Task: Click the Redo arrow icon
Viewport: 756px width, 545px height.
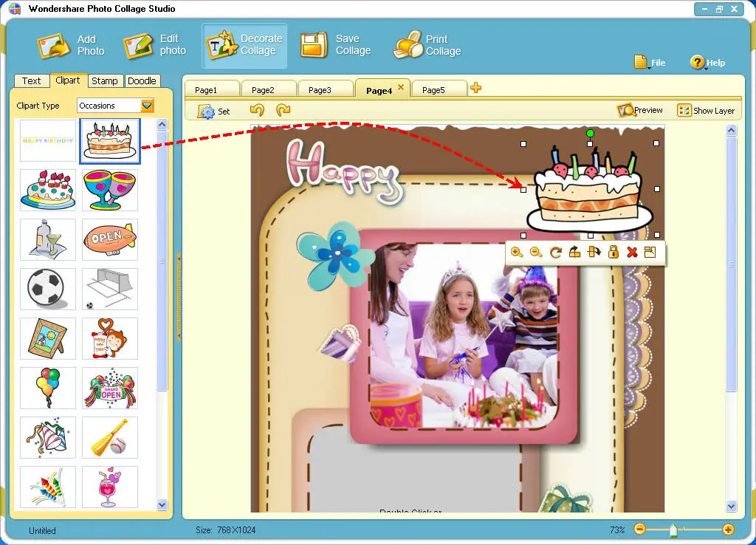Action: click(283, 111)
